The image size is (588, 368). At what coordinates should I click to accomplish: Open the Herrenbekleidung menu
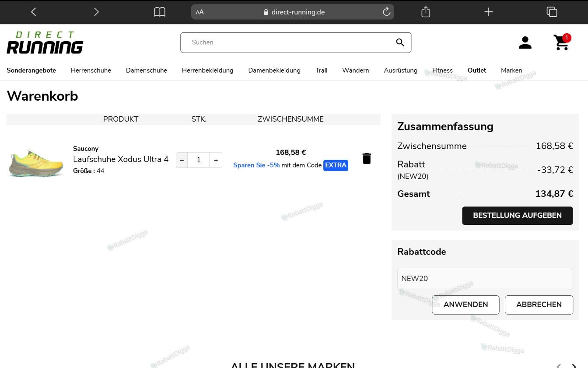pos(208,70)
